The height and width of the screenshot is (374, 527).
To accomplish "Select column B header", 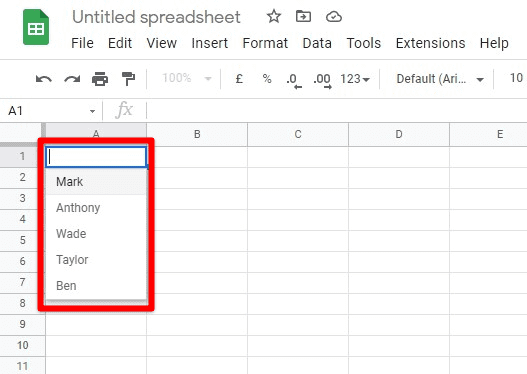I will coord(197,134).
